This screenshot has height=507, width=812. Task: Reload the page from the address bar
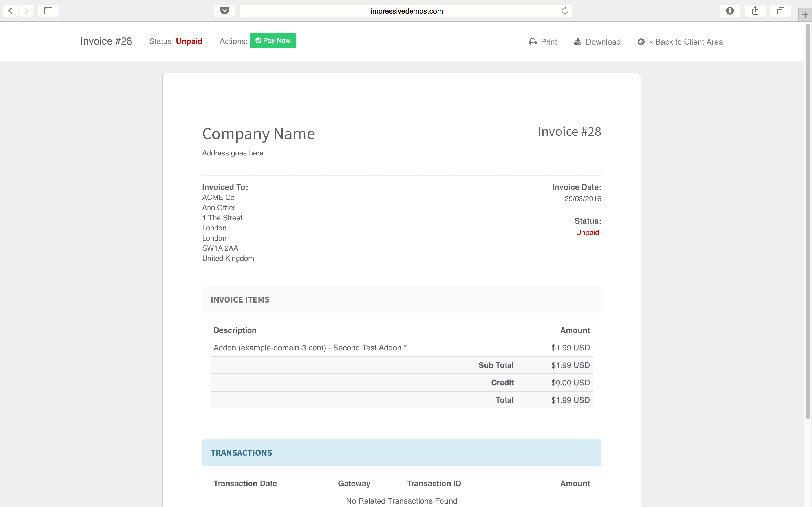coord(565,10)
